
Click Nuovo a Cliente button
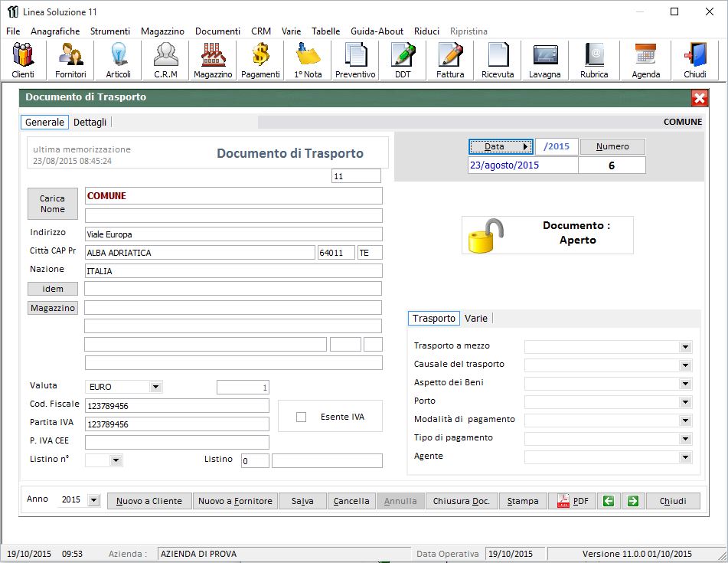tap(149, 501)
